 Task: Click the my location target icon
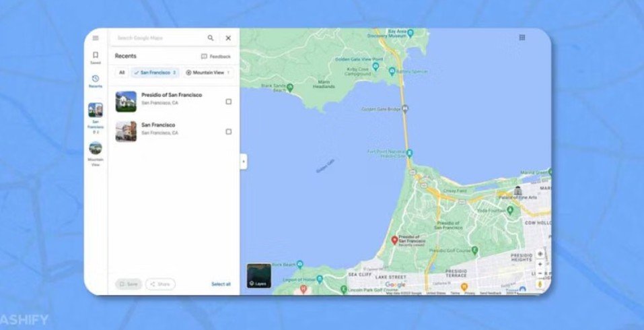pyautogui.click(x=540, y=254)
